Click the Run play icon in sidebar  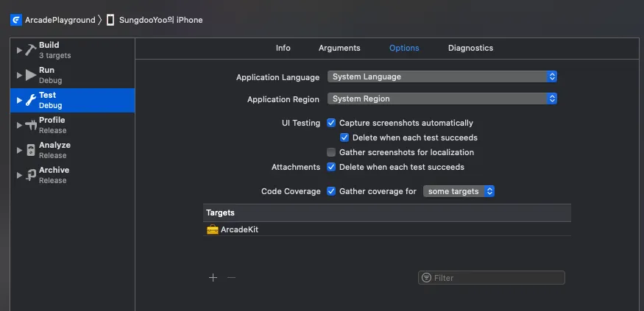(x=30, y=75)
